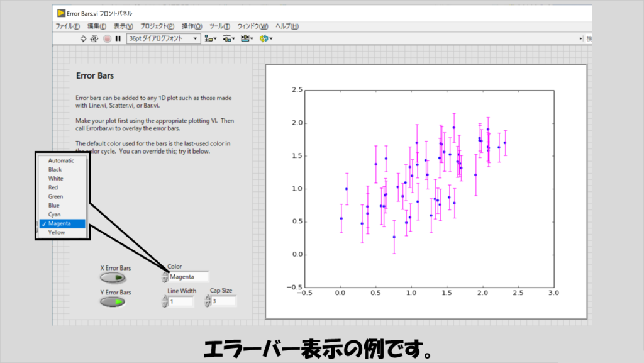
Task: Click the LabVIEW VI icon in title bar
Action: click(x=61, y=13)
